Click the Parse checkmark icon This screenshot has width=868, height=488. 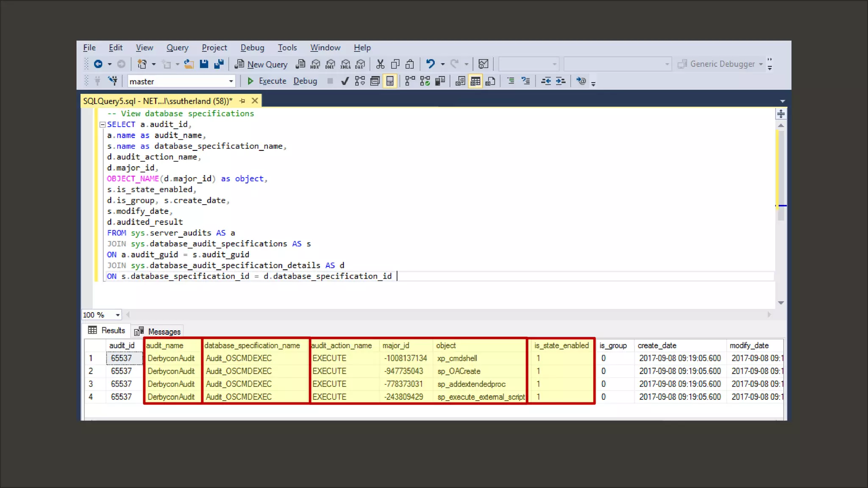pos(345,81)
